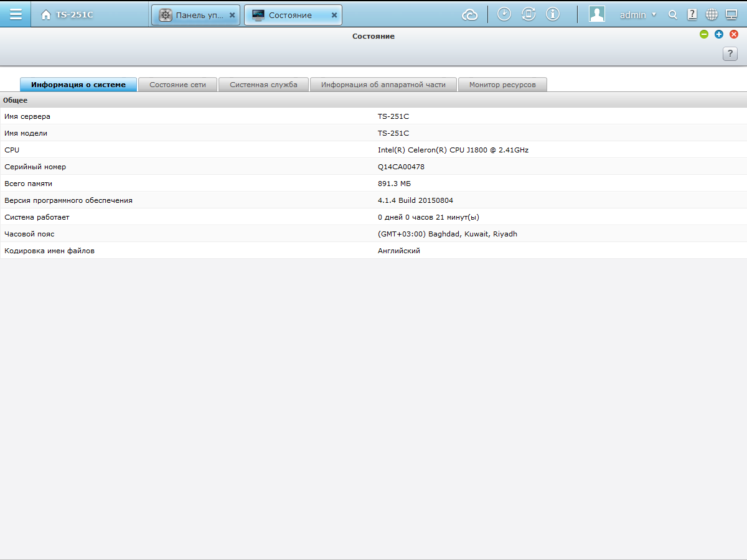This screenshot has height=560, width=747.
Task: Open the main hamburger menu
Action: (16, 14)
